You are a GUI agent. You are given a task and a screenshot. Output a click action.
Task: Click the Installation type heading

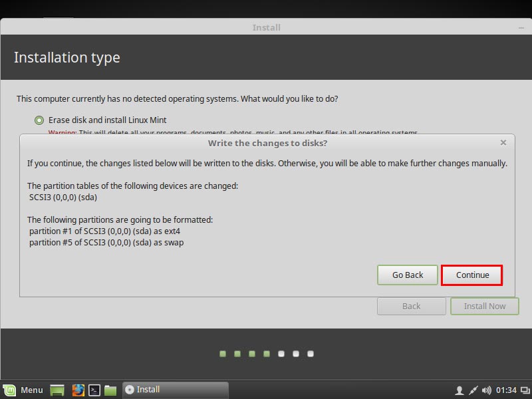(67, 57)
